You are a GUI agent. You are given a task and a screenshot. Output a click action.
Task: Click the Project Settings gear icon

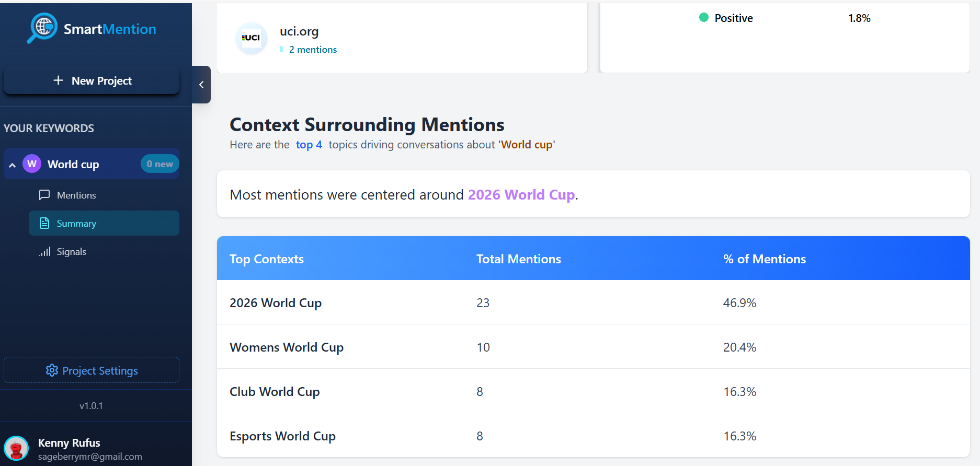(x=52, y=370)
